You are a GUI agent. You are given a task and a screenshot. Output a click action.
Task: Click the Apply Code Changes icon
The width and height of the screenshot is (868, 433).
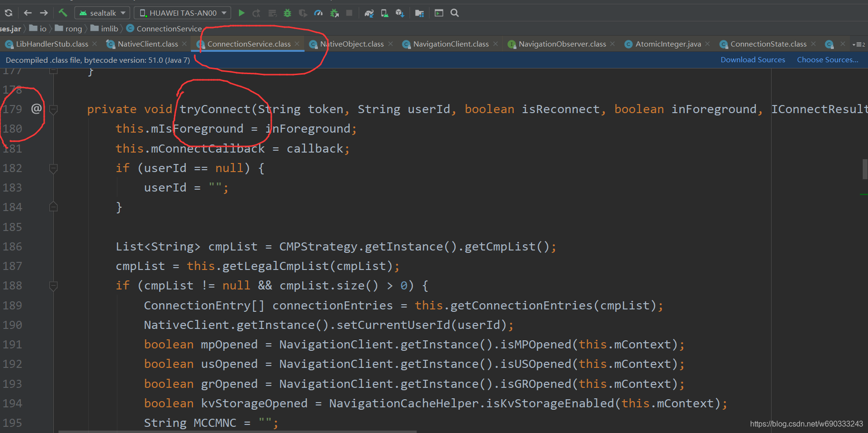coord(272,13)
